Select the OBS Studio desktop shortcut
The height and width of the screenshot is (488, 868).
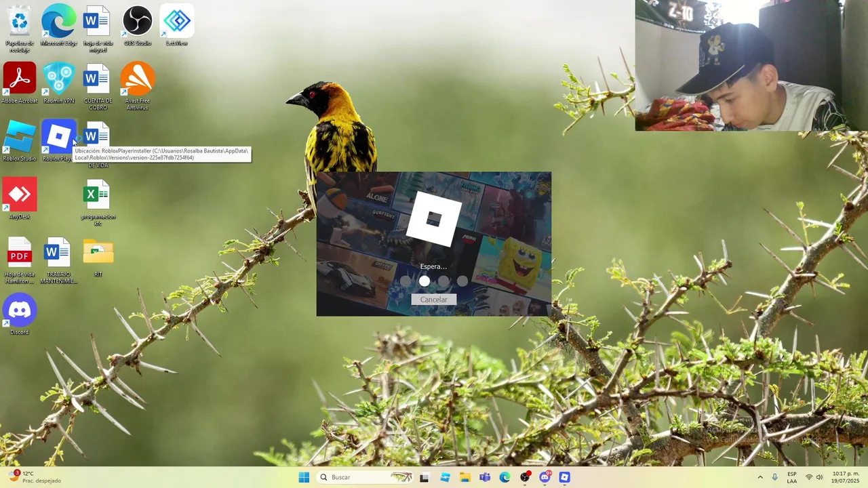[x=137, y=26]
